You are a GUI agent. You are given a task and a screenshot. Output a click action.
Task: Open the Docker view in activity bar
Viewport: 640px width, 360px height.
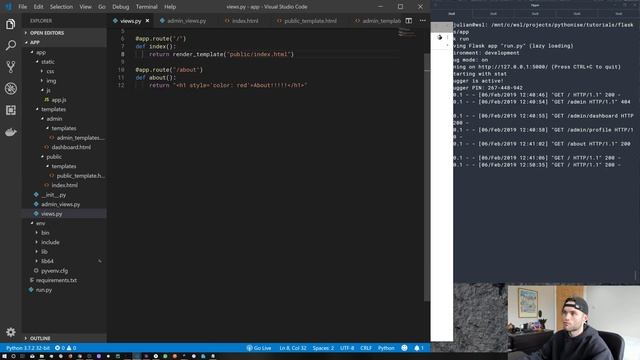pyautogui.click(x=11, y=132)
